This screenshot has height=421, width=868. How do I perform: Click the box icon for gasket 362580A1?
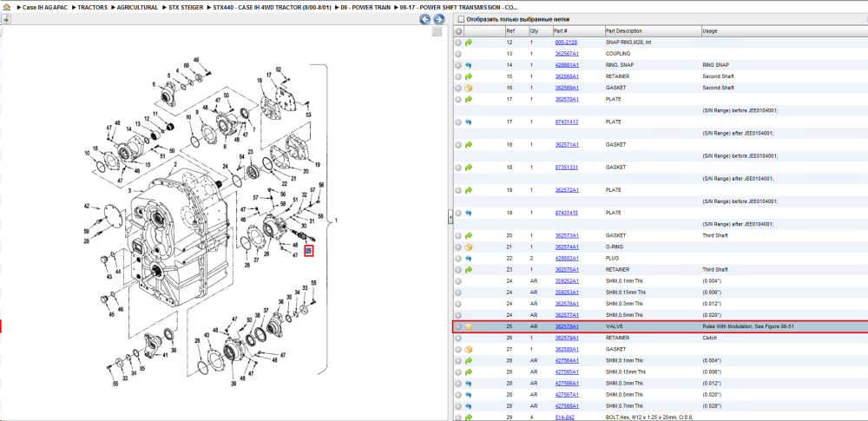coord(469,350)
